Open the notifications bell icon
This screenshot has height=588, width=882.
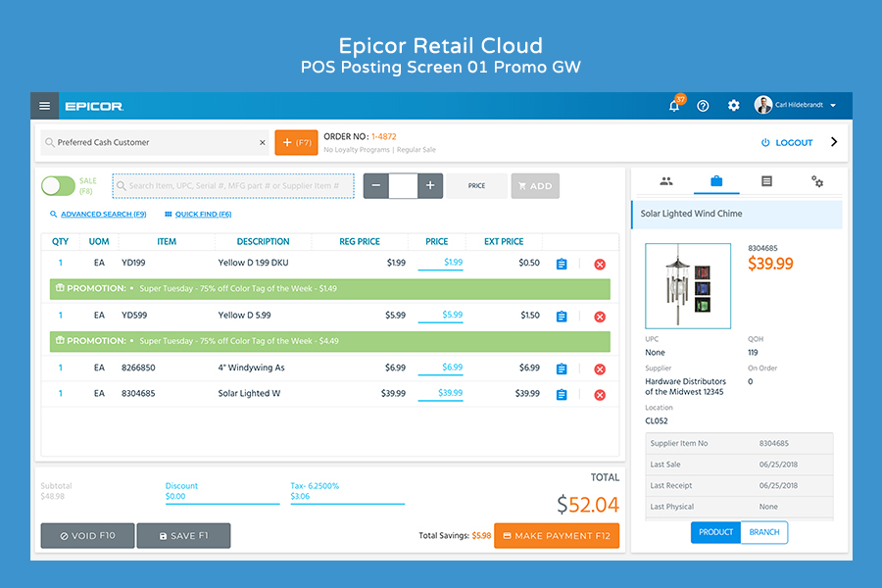point(674,106)
